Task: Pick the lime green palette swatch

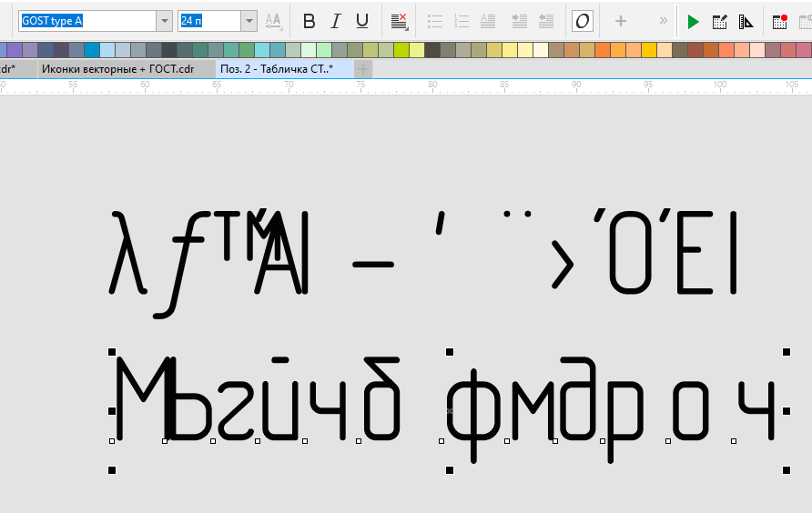Action: [401, 50]
